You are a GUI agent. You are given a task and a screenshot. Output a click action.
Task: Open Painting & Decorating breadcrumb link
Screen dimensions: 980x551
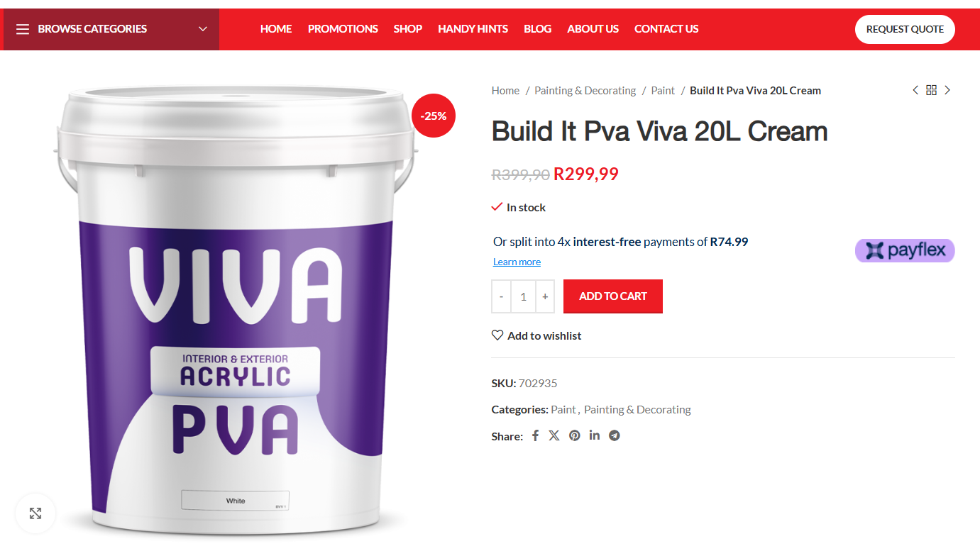point(585,90)
